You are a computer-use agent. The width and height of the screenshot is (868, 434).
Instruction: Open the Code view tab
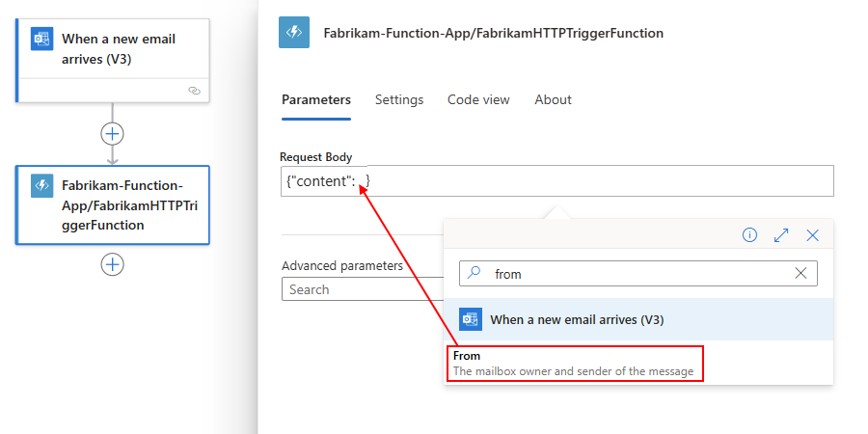coord(478,100)
